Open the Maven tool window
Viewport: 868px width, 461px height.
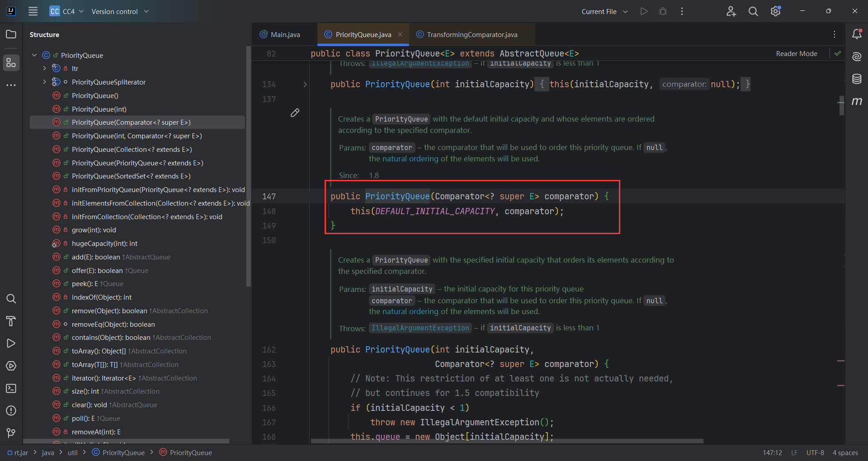pyautogui.click(x=857, y=101)
